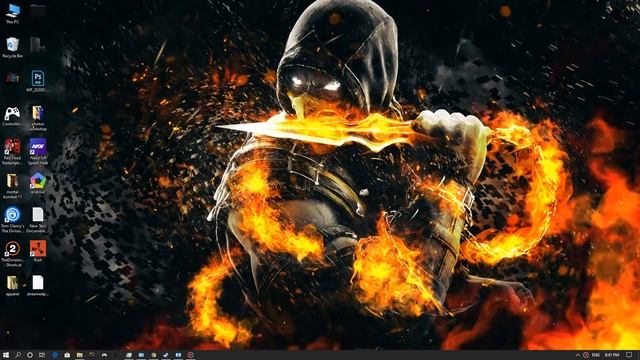The height and width of the screenshot is (360, 640).
Task: Select TheDivision2 Shortcut icon
Action: [13, 254]
